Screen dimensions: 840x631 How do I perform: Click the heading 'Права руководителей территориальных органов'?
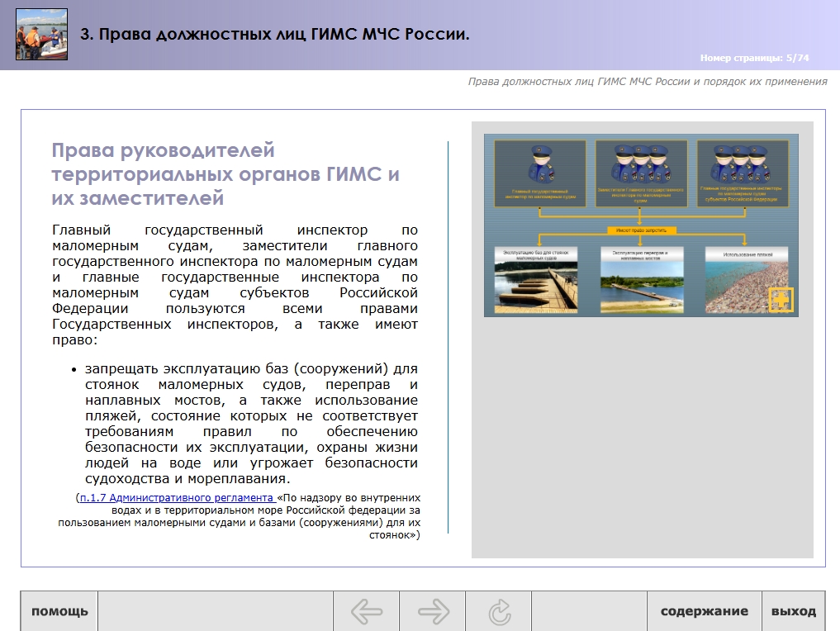click(225, 174)
